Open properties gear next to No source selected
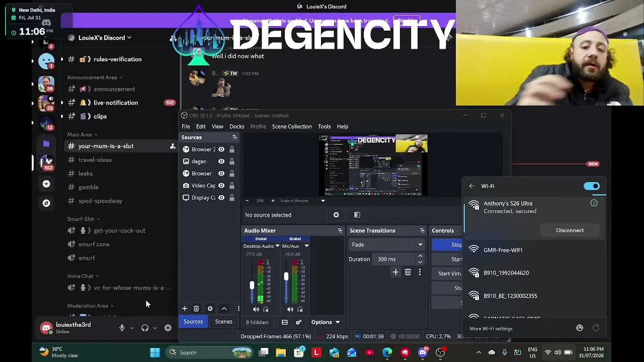Viewport: 644px width, 362px height. point(336,215)
